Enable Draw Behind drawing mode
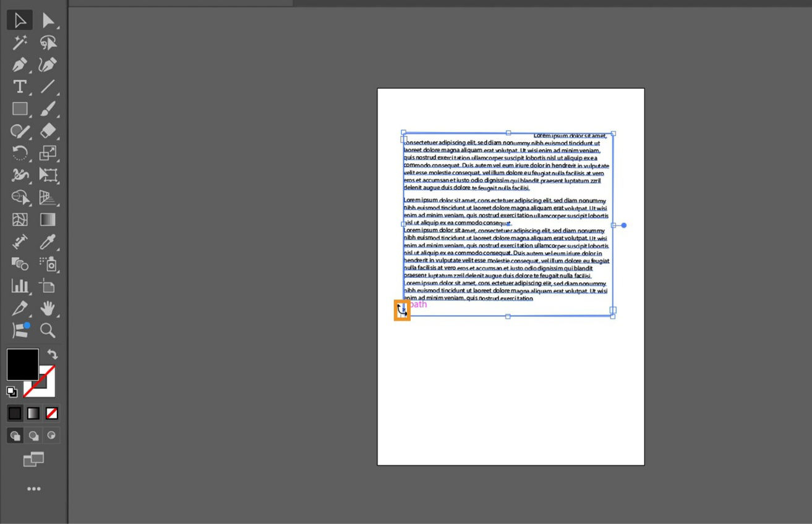Image resolution: width=812 pixels, height=524 pixels. coord(33,435)
